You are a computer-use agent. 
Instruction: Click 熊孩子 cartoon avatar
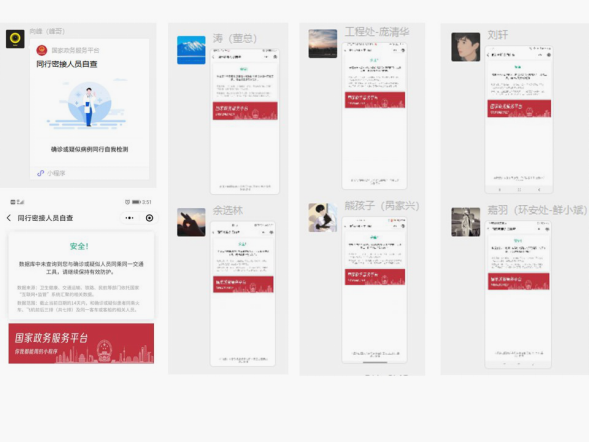pyautogui.click(x=322, y=218)
